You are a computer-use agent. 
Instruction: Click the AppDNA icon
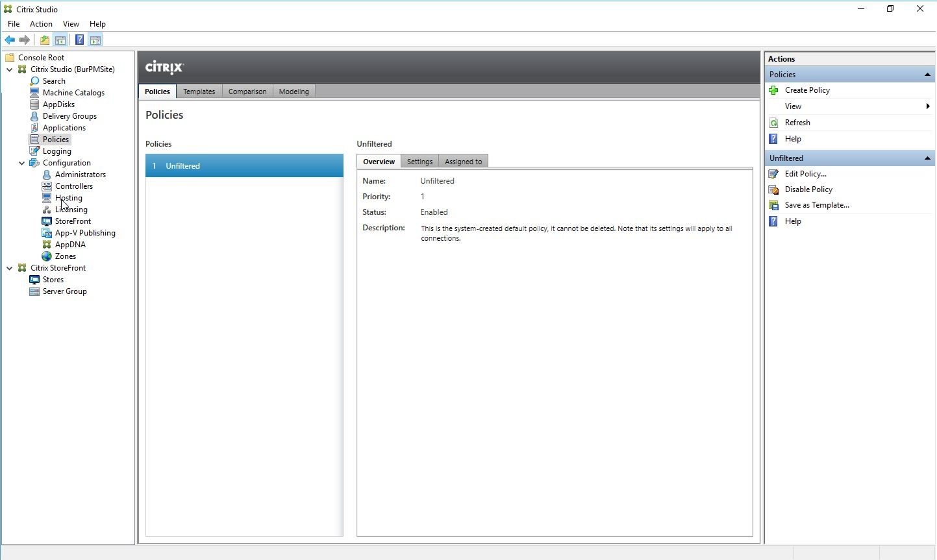[x=47, y=245]
